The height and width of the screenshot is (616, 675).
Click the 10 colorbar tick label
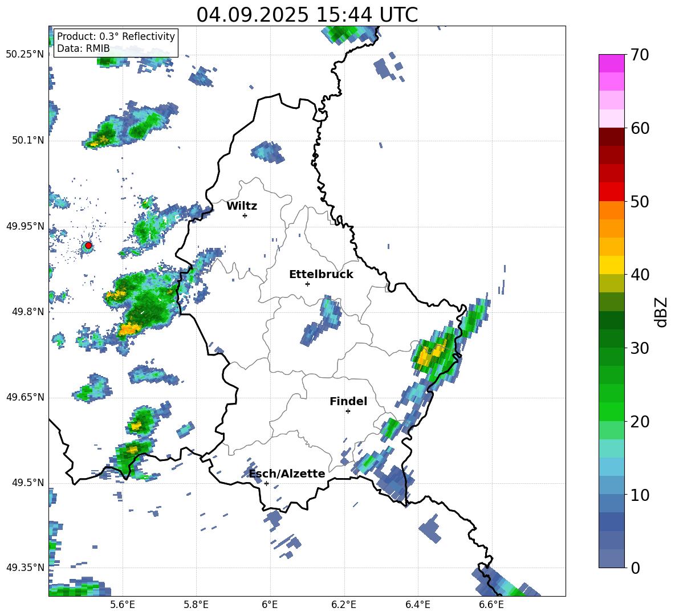[x=640, y=495]
